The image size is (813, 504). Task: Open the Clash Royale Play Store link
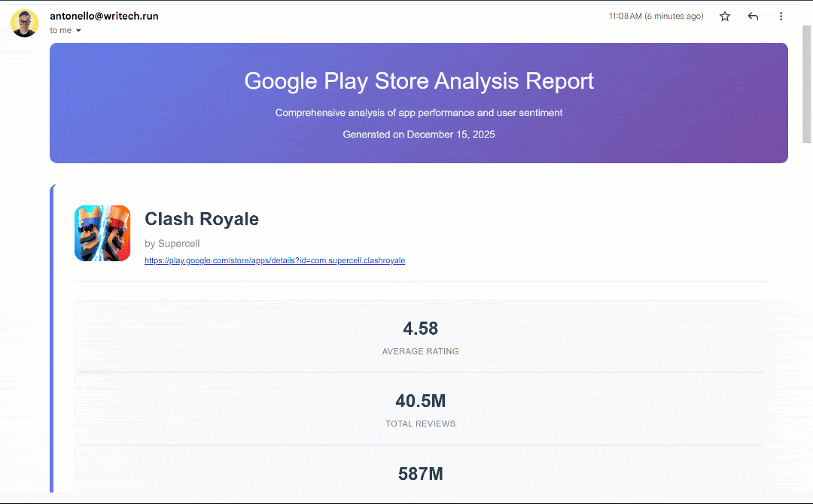(275, 260)
